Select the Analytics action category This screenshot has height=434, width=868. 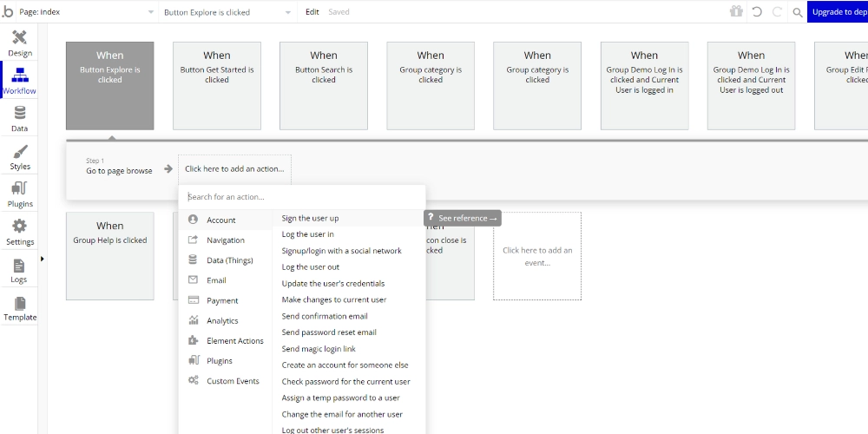[x=226, y=320]
